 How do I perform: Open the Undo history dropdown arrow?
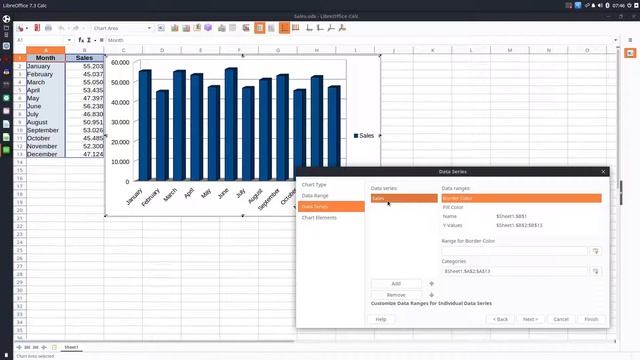point(68,28)
